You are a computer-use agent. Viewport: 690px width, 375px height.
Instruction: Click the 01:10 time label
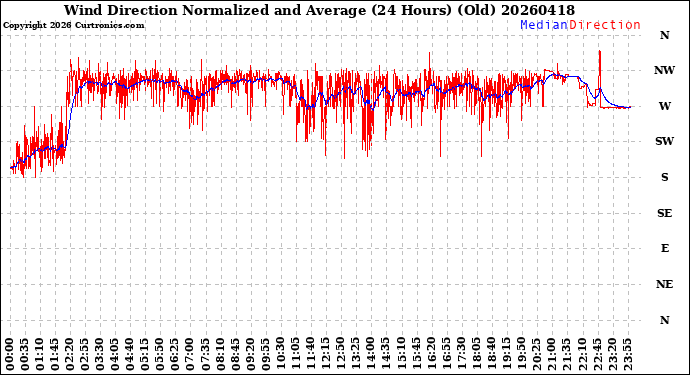pyautogui.click(x=40, y=354)
